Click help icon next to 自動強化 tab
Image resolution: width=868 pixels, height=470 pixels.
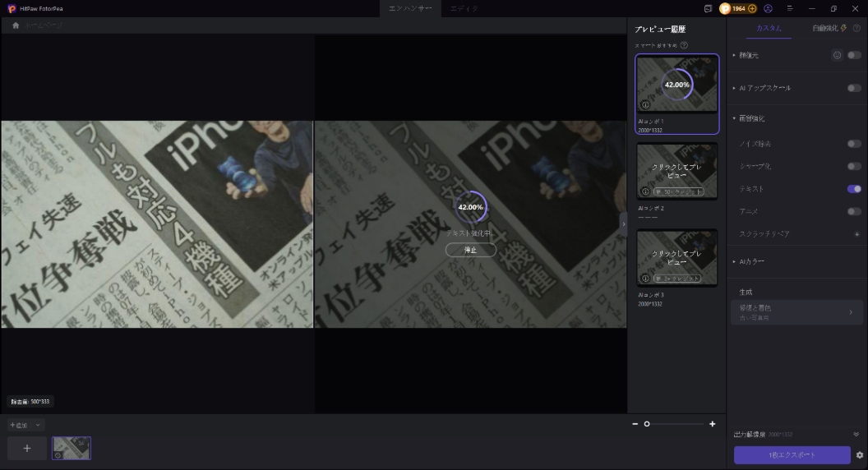coord(856,28)
